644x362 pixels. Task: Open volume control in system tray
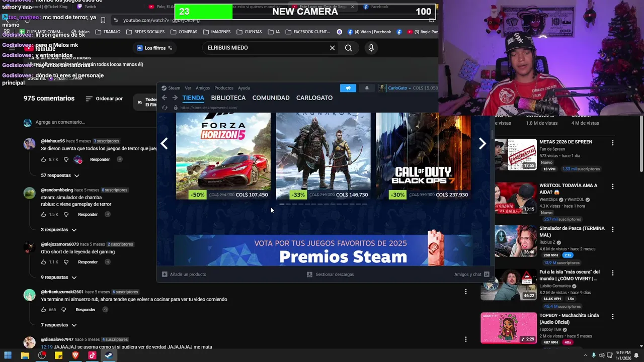click(x=602, y=355)
